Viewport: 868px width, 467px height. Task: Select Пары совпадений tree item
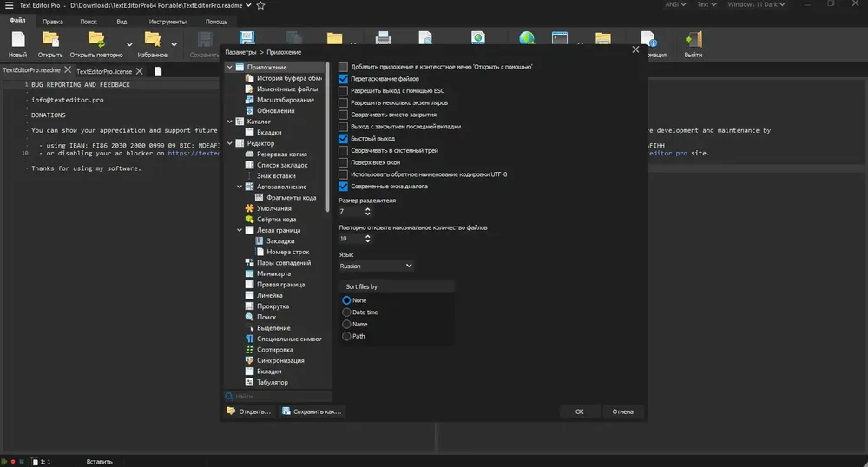[x=278, y=263]
